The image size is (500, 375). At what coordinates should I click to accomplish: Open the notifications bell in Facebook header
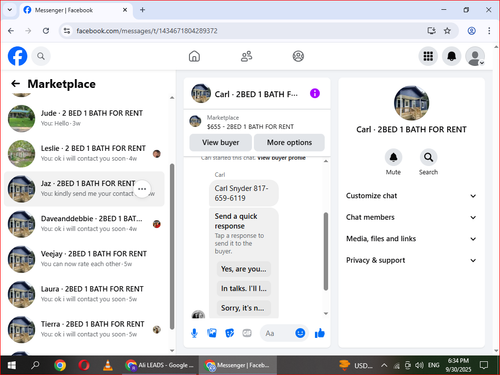point(451,56)
